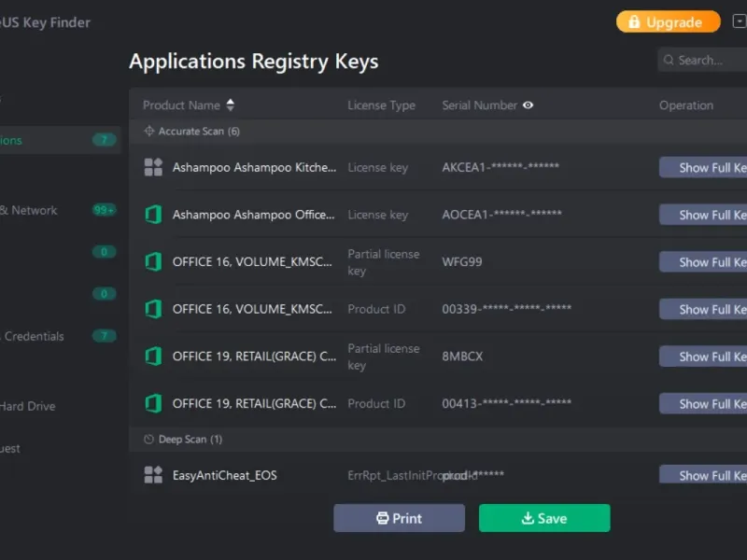Select serial 00339-*****-*****-*****
Screen dimensions: 747x560
coord(506,309)
